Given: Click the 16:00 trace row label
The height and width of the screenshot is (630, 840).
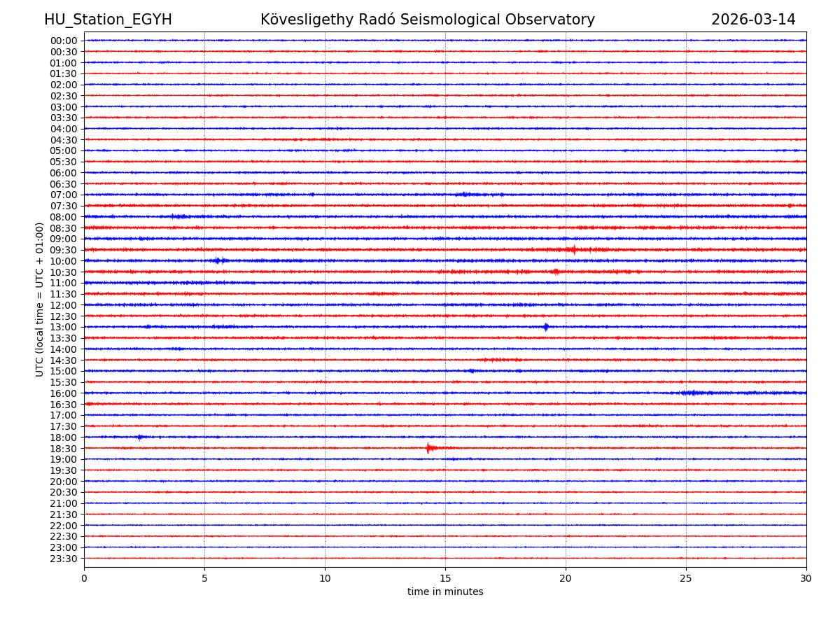Looking at the screenshot, I should pyautogui.click(x=63, y=393).
